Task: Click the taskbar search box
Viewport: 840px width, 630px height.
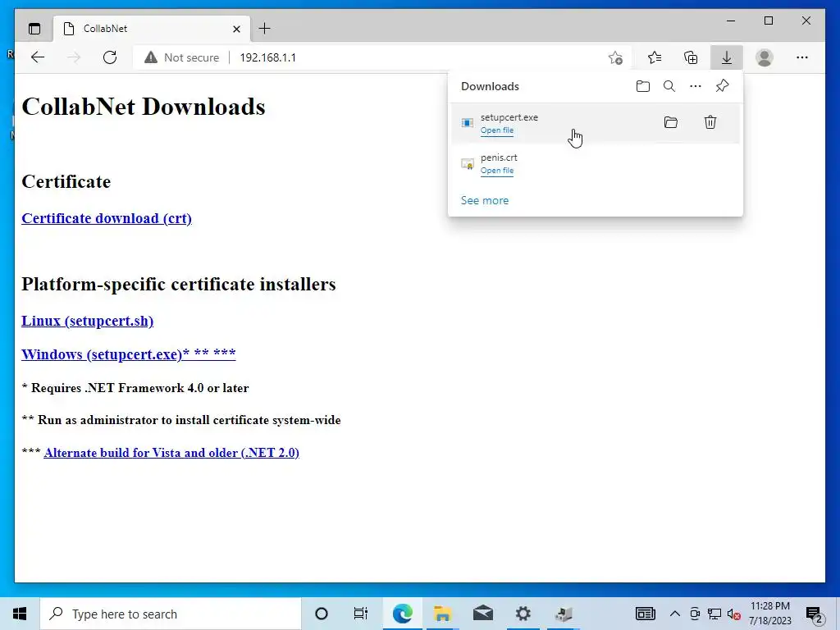Action: (x=171, y=614)
